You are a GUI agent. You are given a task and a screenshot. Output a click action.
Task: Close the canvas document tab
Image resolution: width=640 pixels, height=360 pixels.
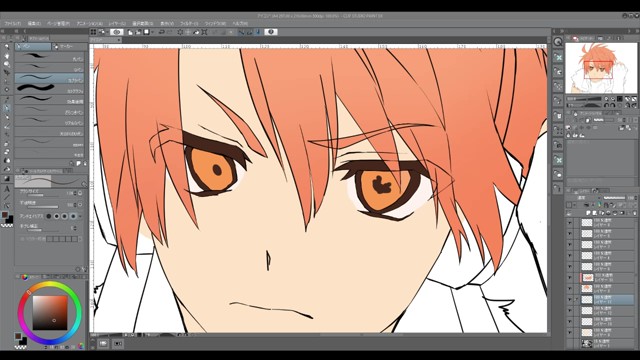click(119, 40)
